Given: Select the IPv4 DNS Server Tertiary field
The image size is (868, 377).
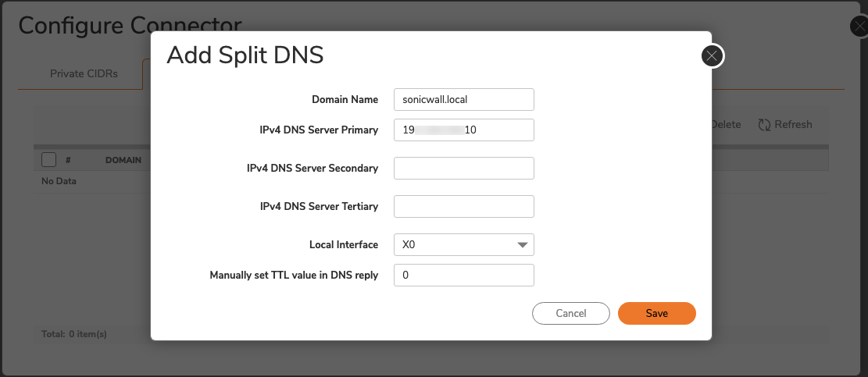Looking at the screenshot, I should 463,206.
